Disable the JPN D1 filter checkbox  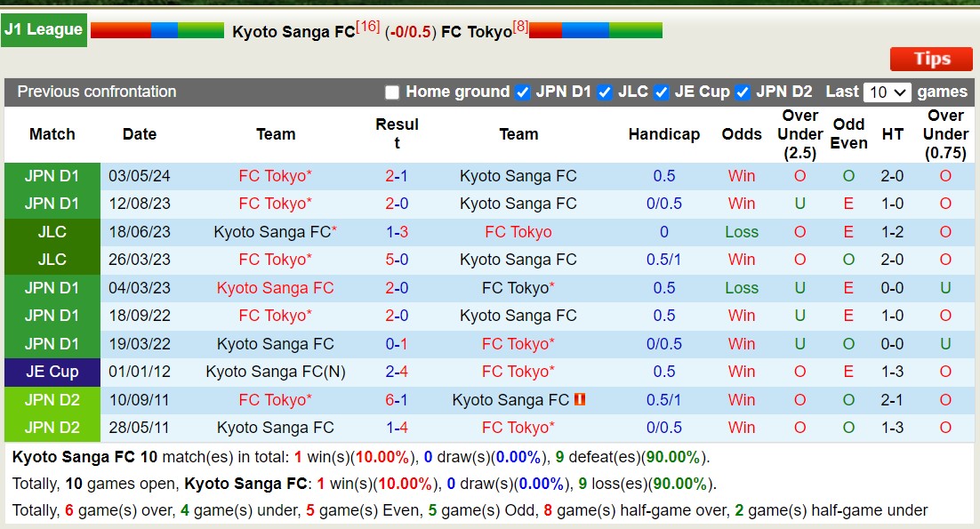[520, 92]
